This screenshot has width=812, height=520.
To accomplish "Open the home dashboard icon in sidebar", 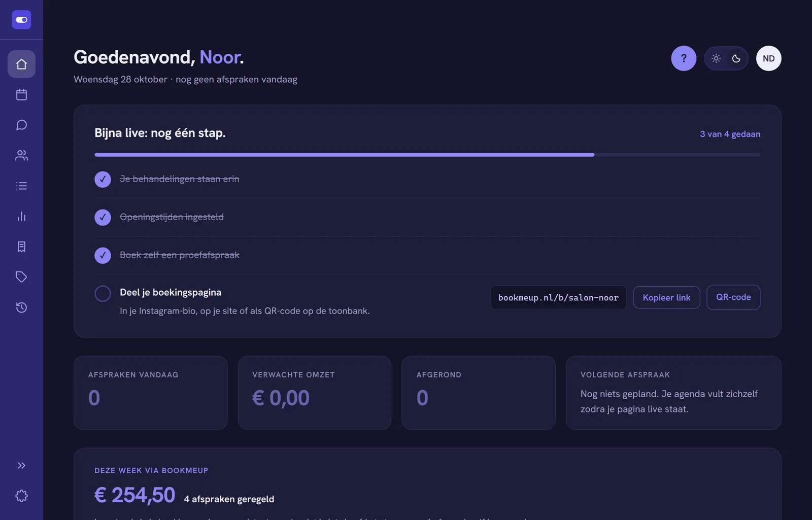I will coord(21,64).
